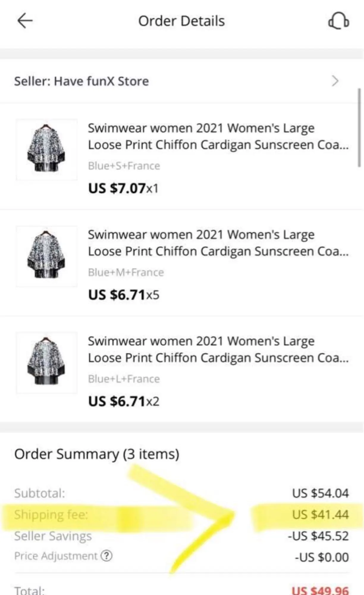This screenshot has height=595, width=364.
Task: Click the Price Adjustment help icon
Action: [x=106, y=556]
